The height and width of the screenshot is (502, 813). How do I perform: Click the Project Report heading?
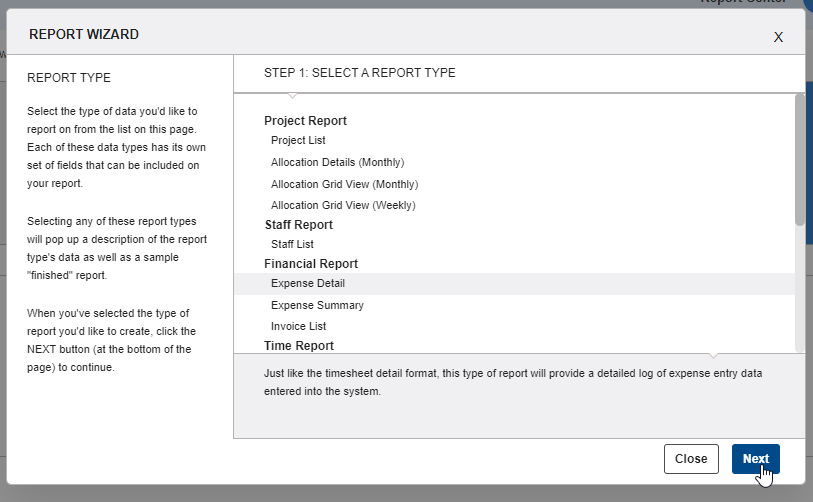[x=305, y=121]
